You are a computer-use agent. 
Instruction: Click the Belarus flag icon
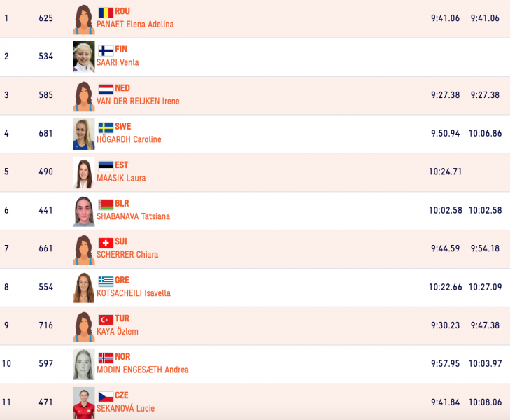tap(106, 204)
